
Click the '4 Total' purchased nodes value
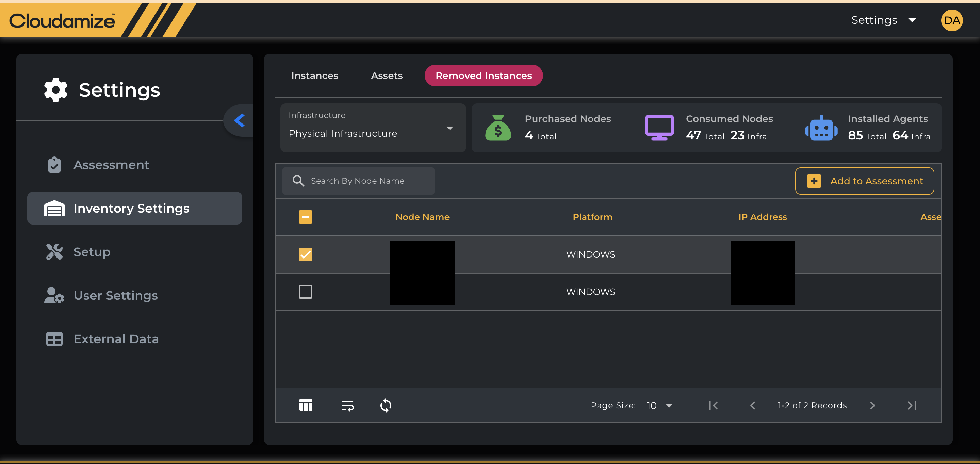tap(540, 136)
